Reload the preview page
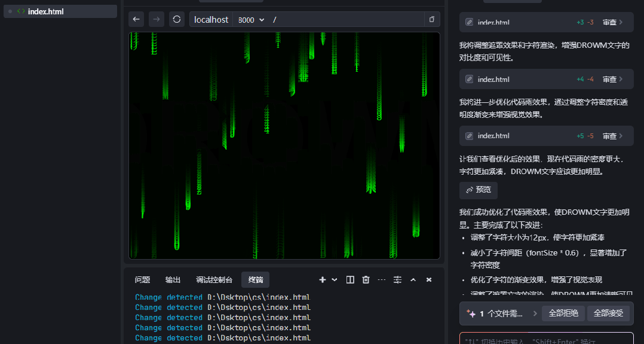Screen dimensions: 644x344 tap(177, 19)
